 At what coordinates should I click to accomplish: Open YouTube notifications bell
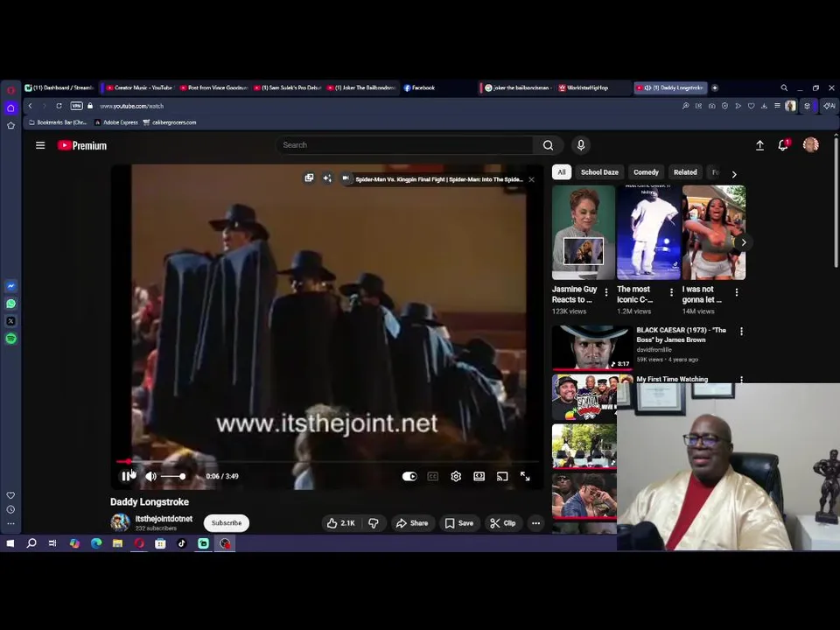[x=783, y=145]
